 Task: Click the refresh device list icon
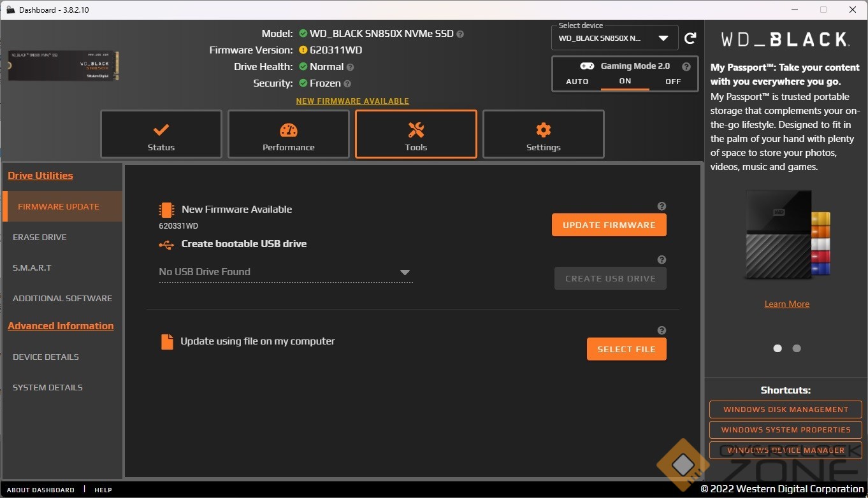coord(690,38)
